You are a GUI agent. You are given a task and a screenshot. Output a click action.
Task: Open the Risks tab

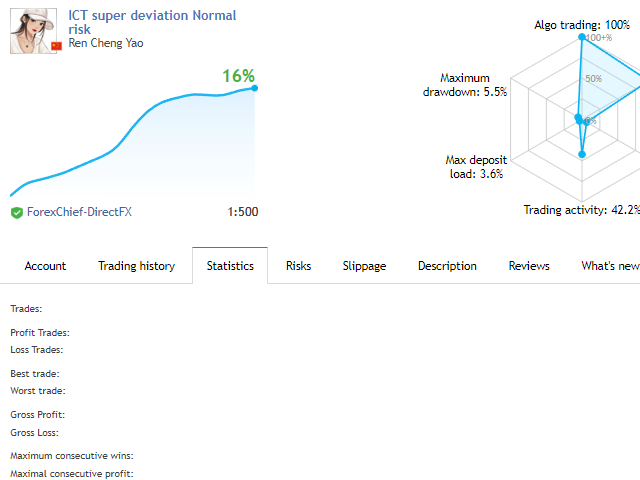click(x=298, y=266)
